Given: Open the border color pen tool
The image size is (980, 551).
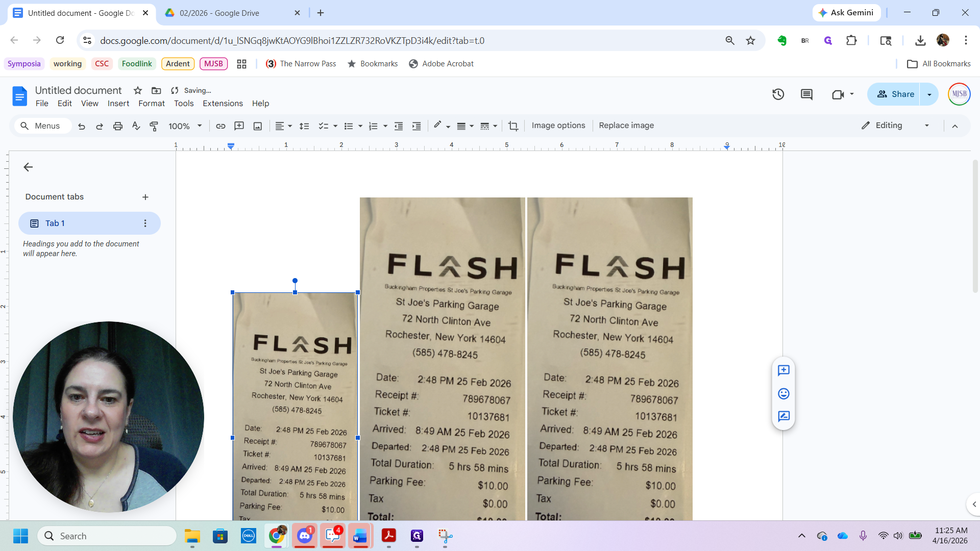Looking at the screenshot, I should coord(437,126).
